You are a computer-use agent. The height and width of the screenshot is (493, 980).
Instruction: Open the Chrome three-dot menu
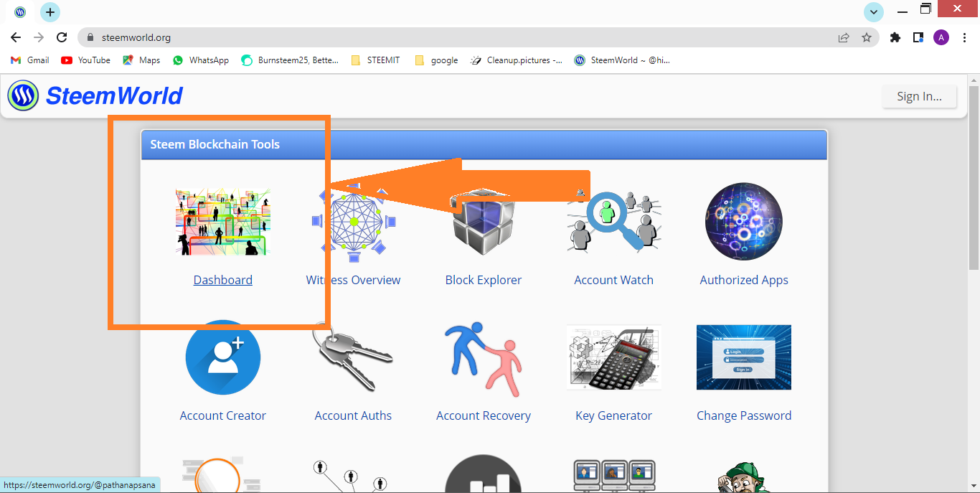[964, 37]
